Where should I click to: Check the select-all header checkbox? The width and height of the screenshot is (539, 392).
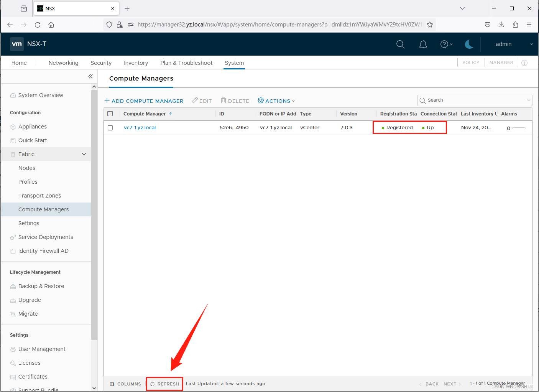[x=110, y=114]
